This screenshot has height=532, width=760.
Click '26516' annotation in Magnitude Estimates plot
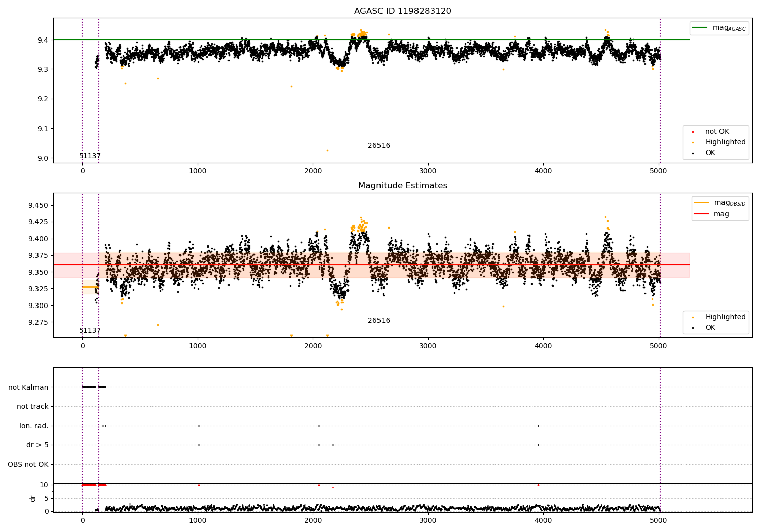pyautogui.click(x=379, y=321)
